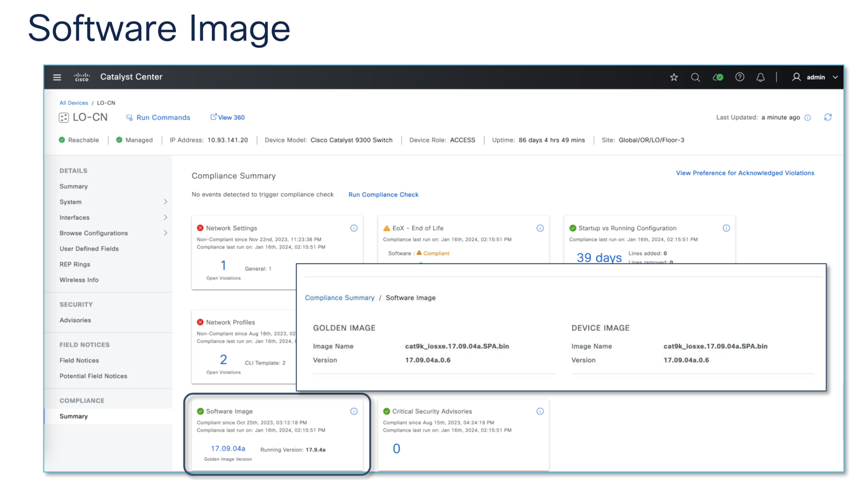Click the admin user profile icon
The image size is (868, 480).
(796, 77)
